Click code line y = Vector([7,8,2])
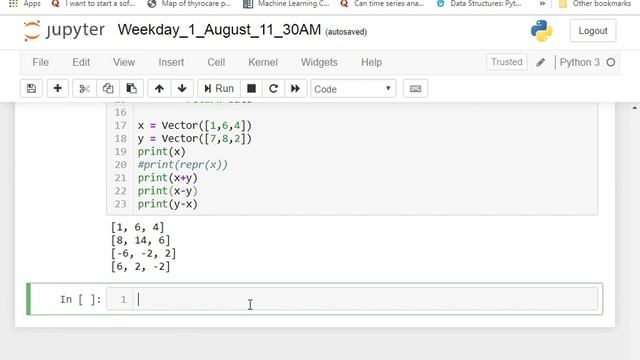 point(195,138)
